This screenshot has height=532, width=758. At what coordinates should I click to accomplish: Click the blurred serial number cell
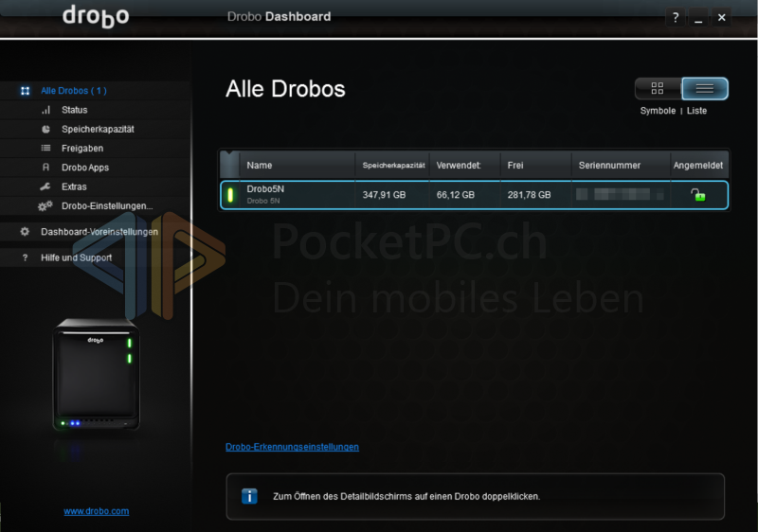621,195
